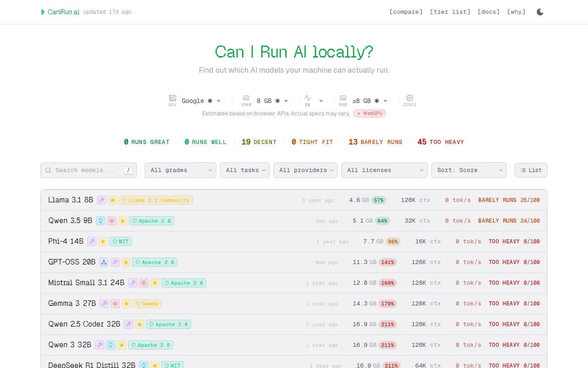Open the All licenses dropdown
588x368 pixels.
[384, 170]
